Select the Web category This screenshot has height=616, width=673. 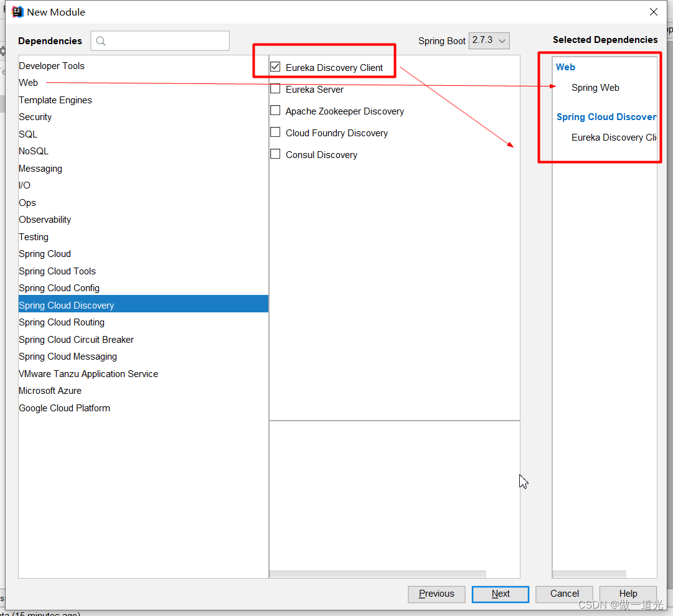tap(143, 82)
